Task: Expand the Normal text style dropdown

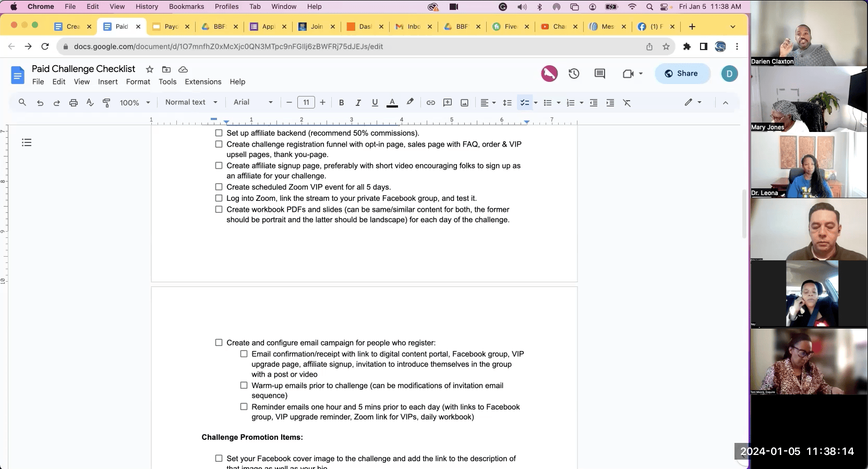Action: point(191,102)
